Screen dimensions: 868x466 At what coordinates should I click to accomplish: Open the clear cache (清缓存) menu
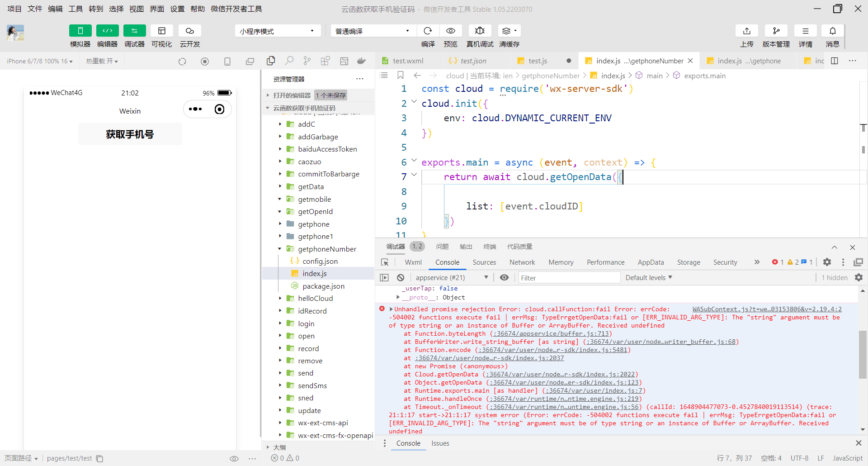pyautogui.click(x=509, y=31)
